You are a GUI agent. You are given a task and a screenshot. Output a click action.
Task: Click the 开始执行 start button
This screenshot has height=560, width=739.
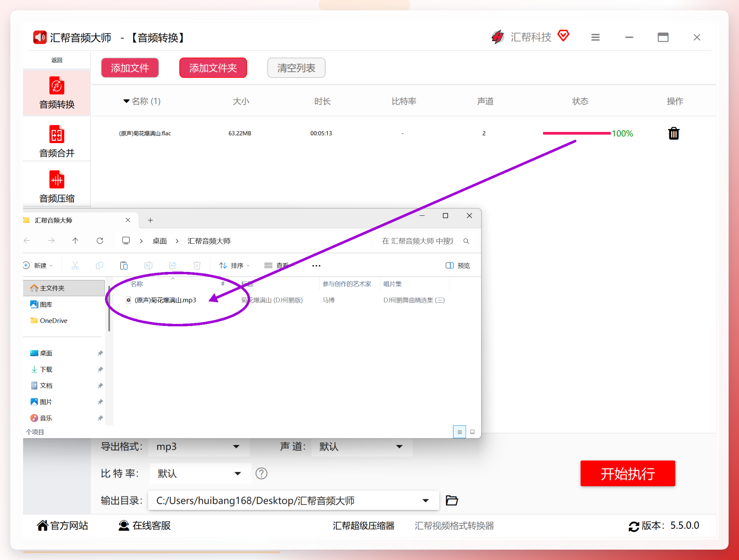point(628,473)
